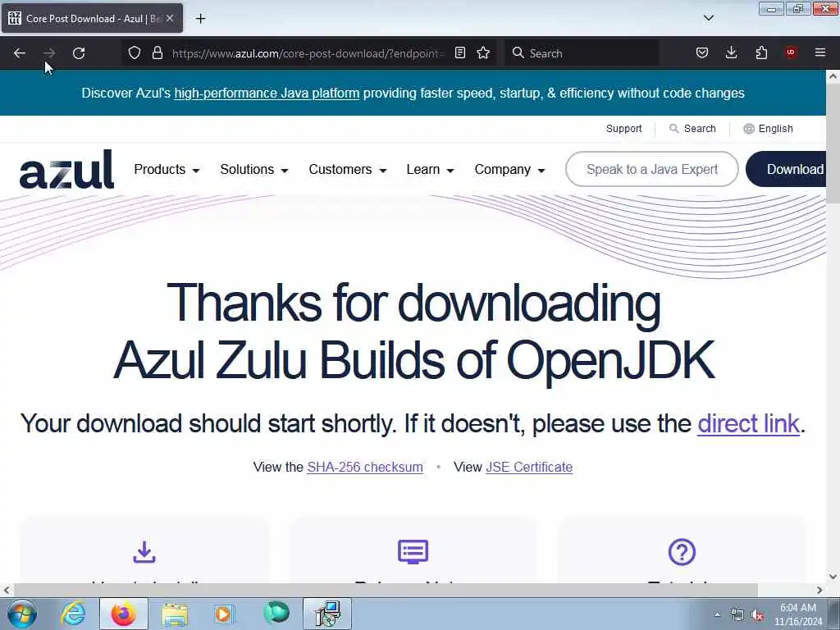Focus the Firefox Search box
Image resolution: width=840 pixels, height=630 pixels.
[582, 53]
